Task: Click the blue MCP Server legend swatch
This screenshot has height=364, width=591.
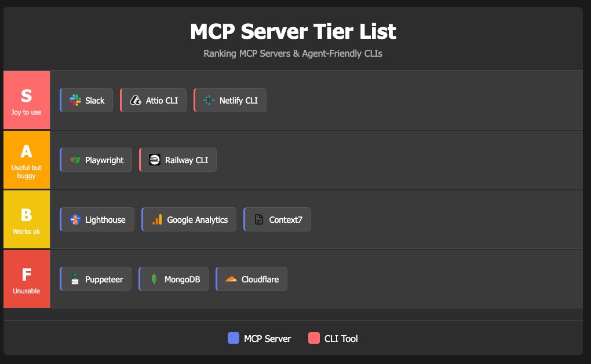Action: pos(234,338)
